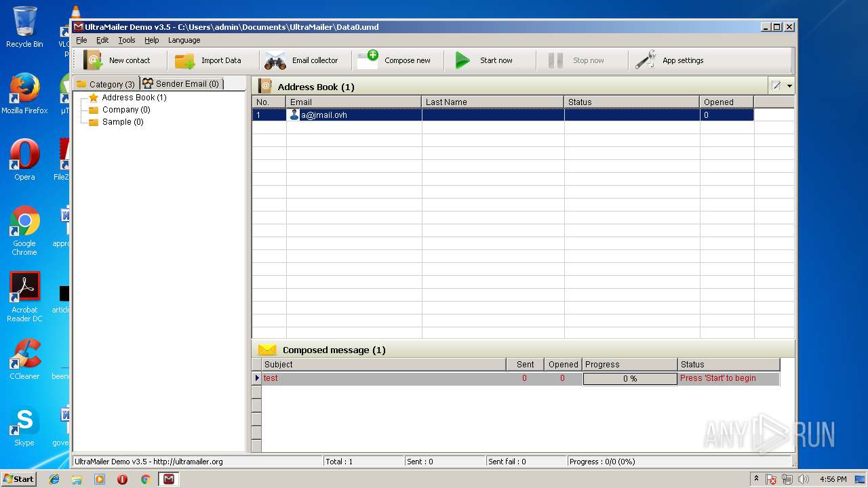Image resolution: width=868 pixels, height=488 pixels.
Task: Open the File menu
Action: [81, 40]
